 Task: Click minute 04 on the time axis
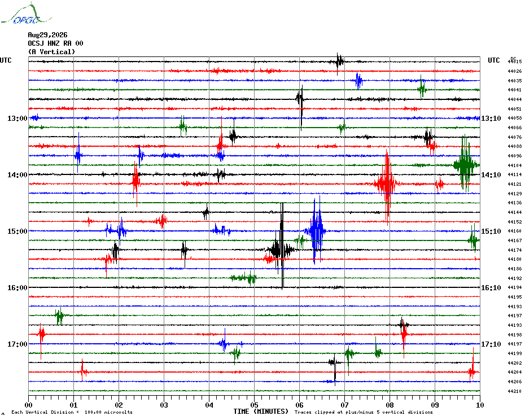coord(209,405)
